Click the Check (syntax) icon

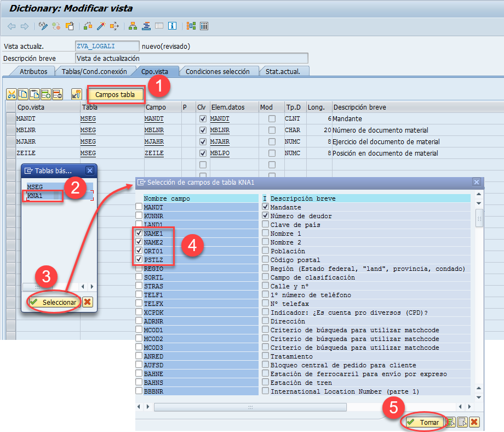(88, 26)
